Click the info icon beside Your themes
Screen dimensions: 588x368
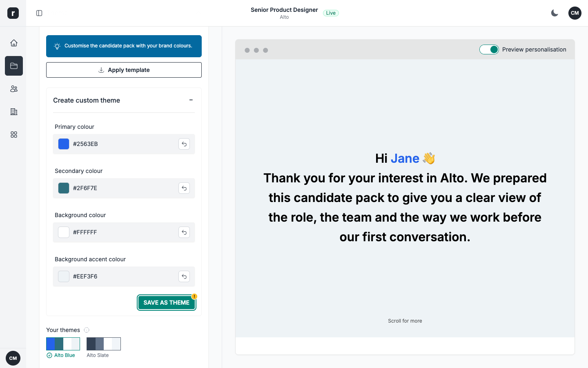87,330
